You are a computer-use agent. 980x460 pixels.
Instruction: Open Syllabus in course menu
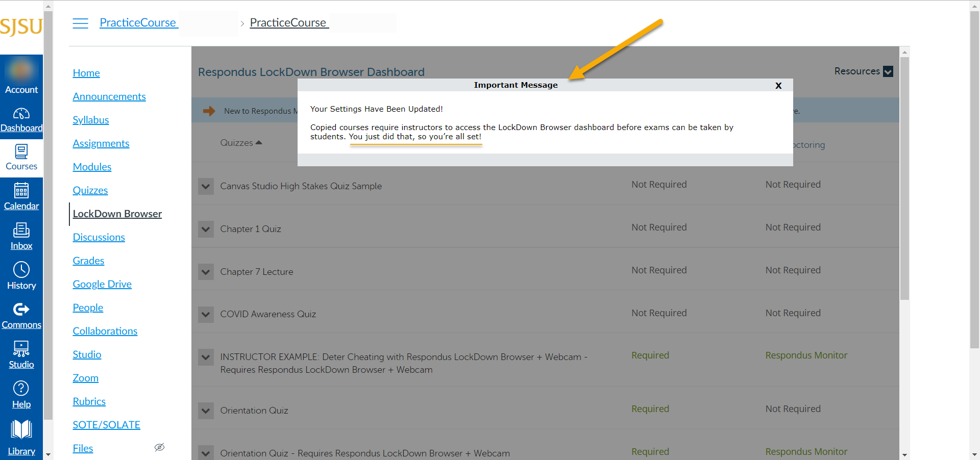(x=91, y=120)
